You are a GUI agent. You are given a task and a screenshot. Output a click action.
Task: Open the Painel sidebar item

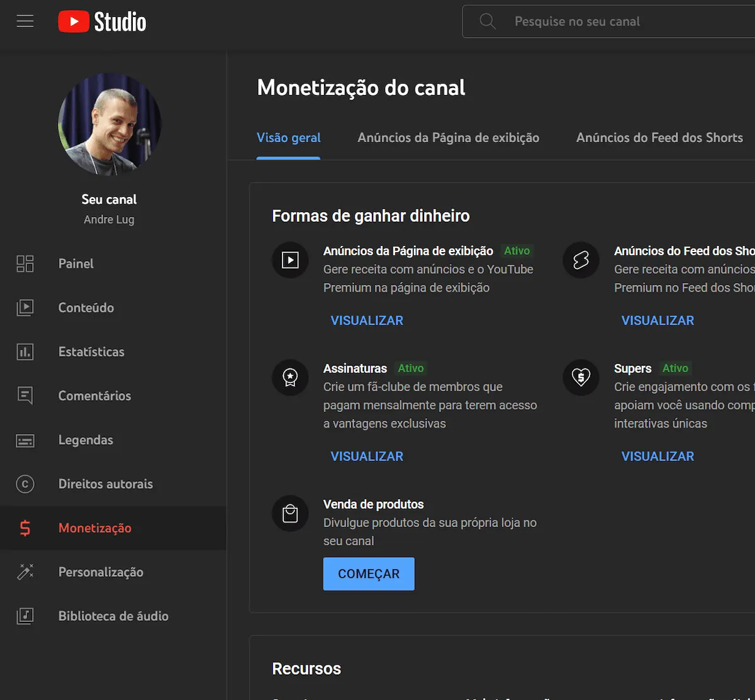113,264
